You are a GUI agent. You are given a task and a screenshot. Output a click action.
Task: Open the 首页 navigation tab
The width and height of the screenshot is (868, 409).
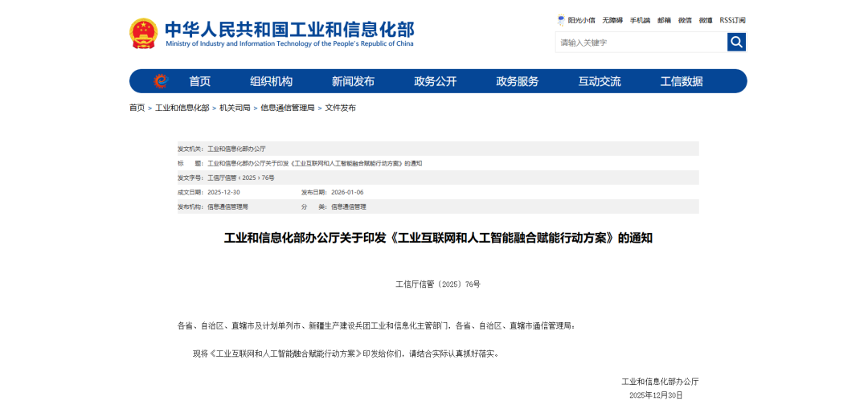coord(200,81)
